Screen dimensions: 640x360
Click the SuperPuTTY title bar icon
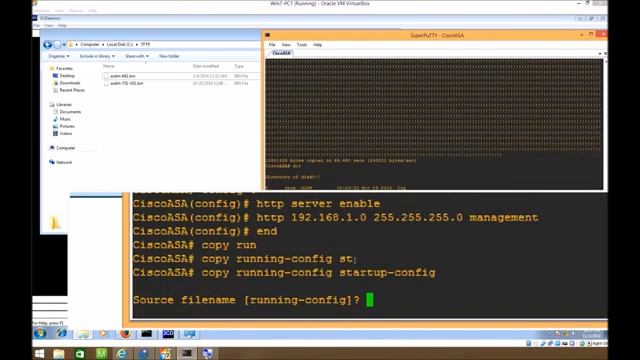click(267, 35)
